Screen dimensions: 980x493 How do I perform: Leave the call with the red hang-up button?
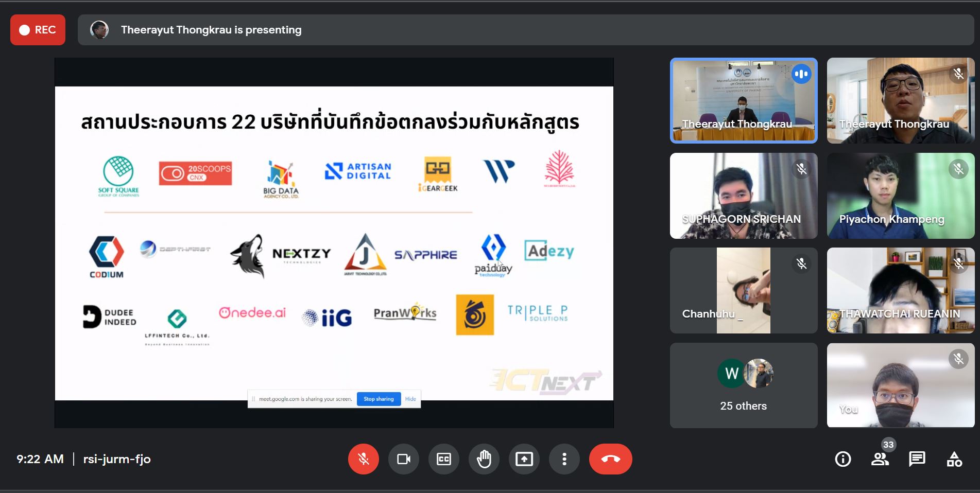pyautogui.click(x=610, y=459)
